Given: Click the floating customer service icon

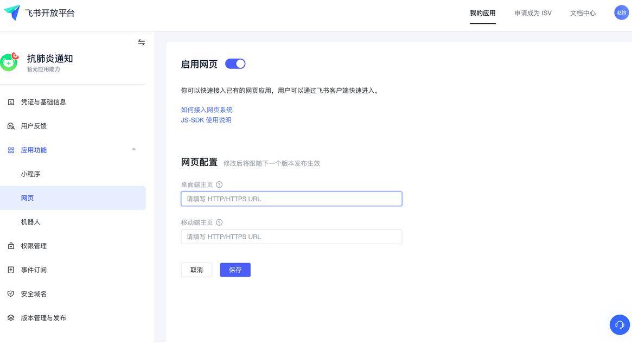Looking at the screenshot, I should 620,324.
